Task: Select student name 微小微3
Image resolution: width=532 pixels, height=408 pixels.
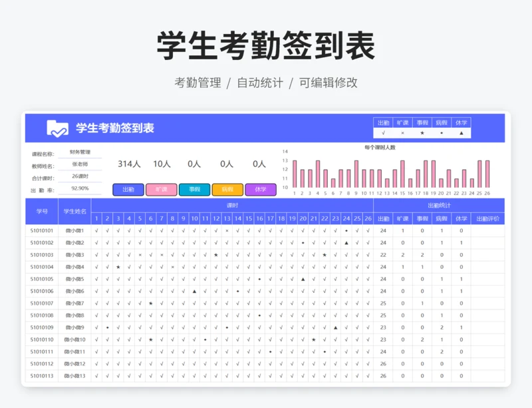Action: [x=74, y=255]
